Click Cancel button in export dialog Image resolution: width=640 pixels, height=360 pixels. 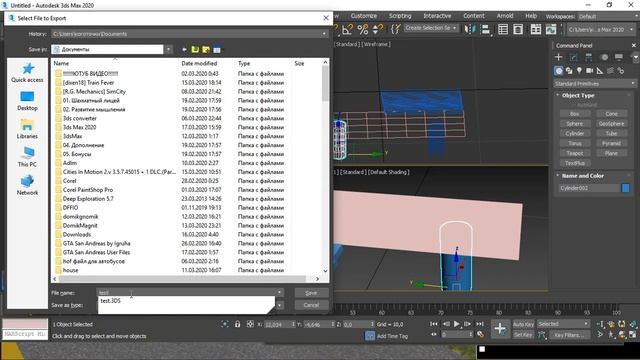click(311, 305)
